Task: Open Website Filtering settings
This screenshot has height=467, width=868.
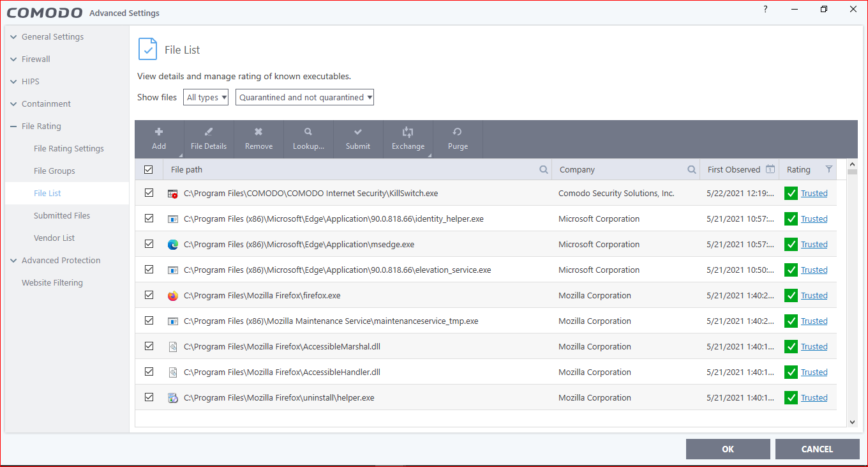Action: tap(52, 282)
